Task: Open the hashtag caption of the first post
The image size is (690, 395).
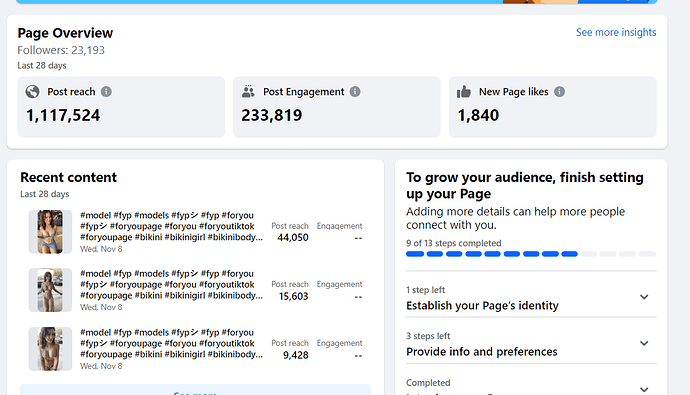Action: [x=172, y=226]
